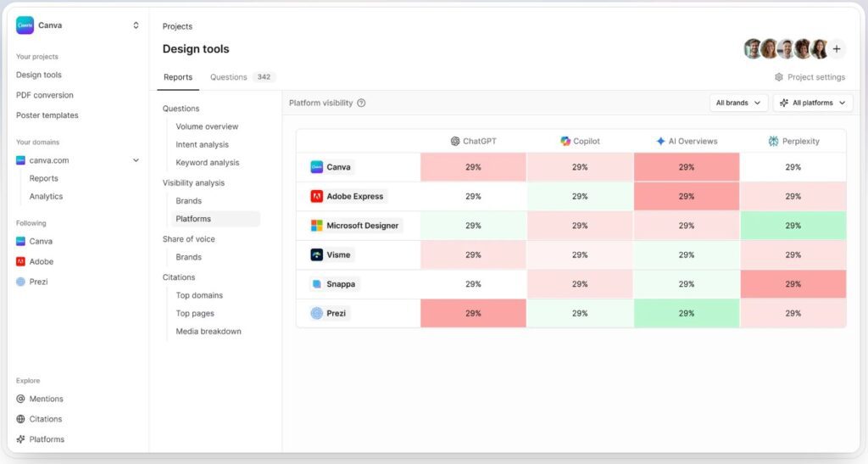Go to the Projects breadcrumb
868x464 pixels.
pyautogui.click(x=177, y=26)
